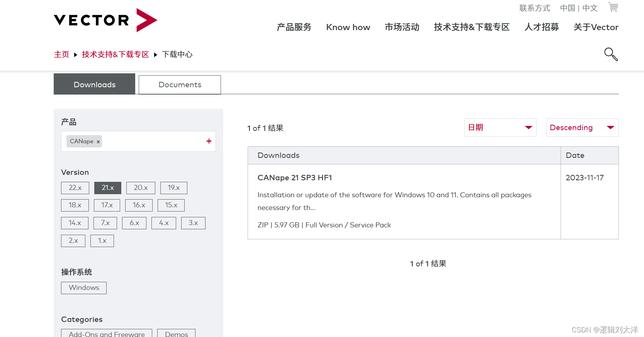Select version 3.x filter
The width and height of the screenshot is (644, 337).
(x=193, y=223)
